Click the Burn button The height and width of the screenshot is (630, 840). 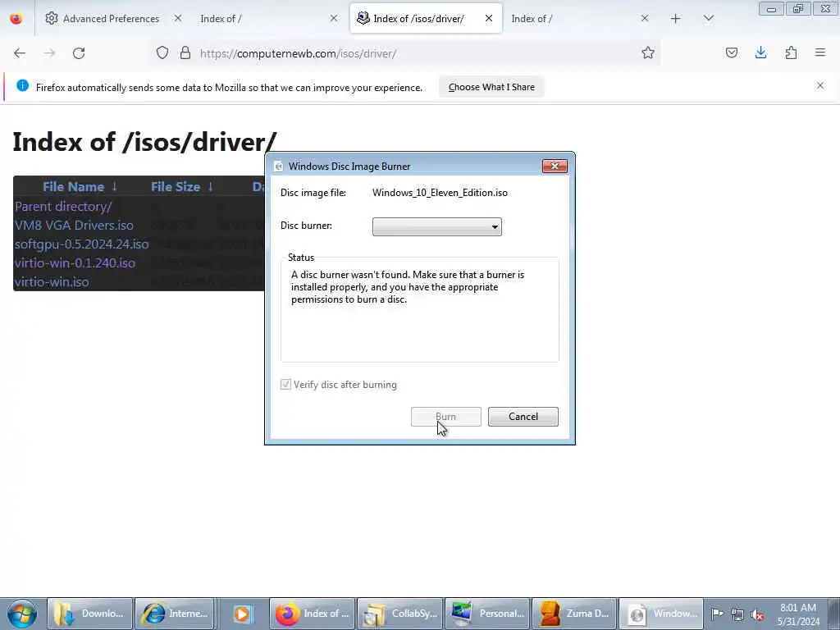pos(445,417)
